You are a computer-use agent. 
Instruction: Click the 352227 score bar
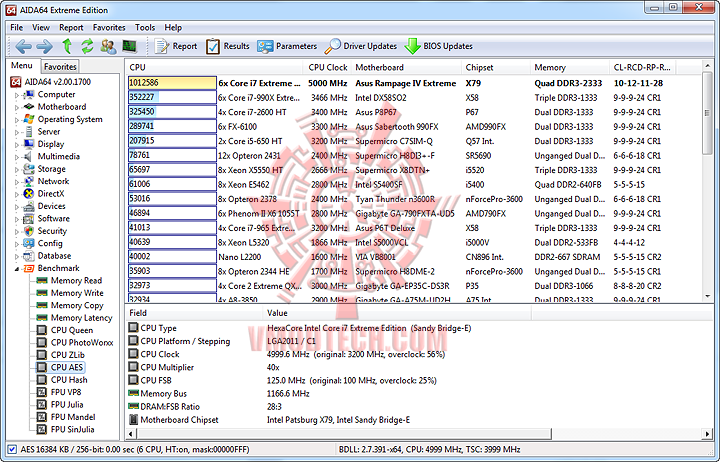pyautogui.click(x=172, y=97)
